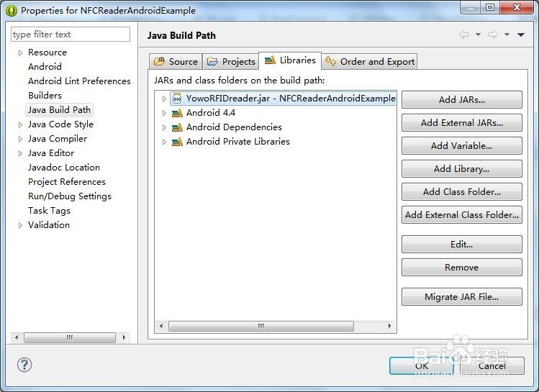Screen dimensions: 539x392
Task: Click the back navigation arrow icon
Action: (x=464, y=35)
